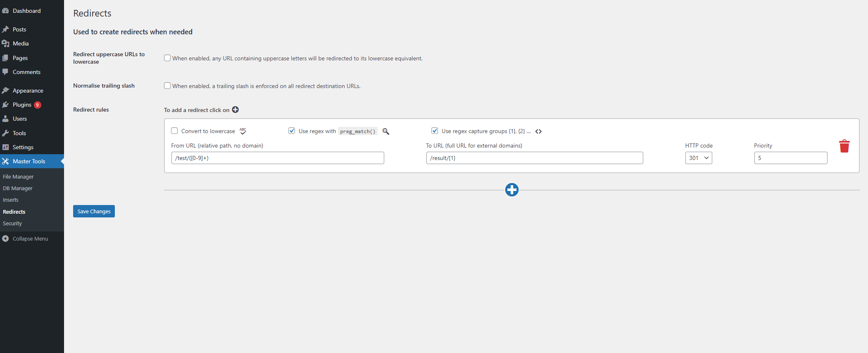Select the Master Tools menu item
868x353 pixels.
coord(32,161)
